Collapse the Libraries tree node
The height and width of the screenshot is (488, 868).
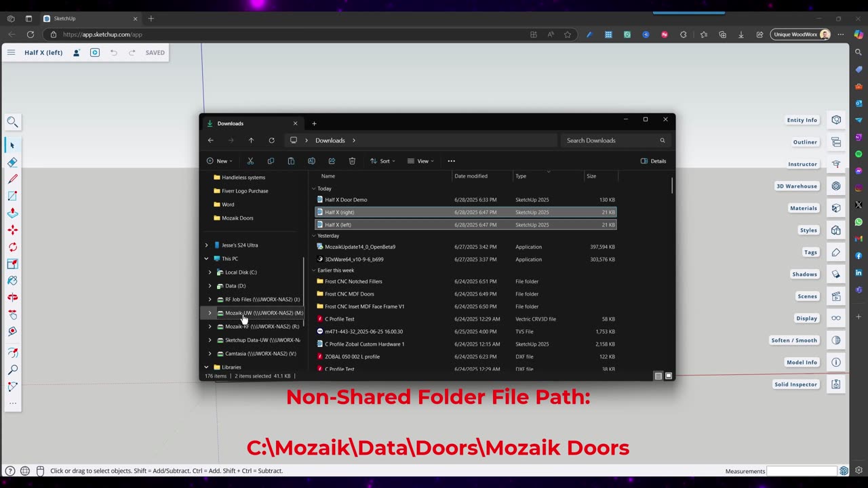(x=207, y=367)
